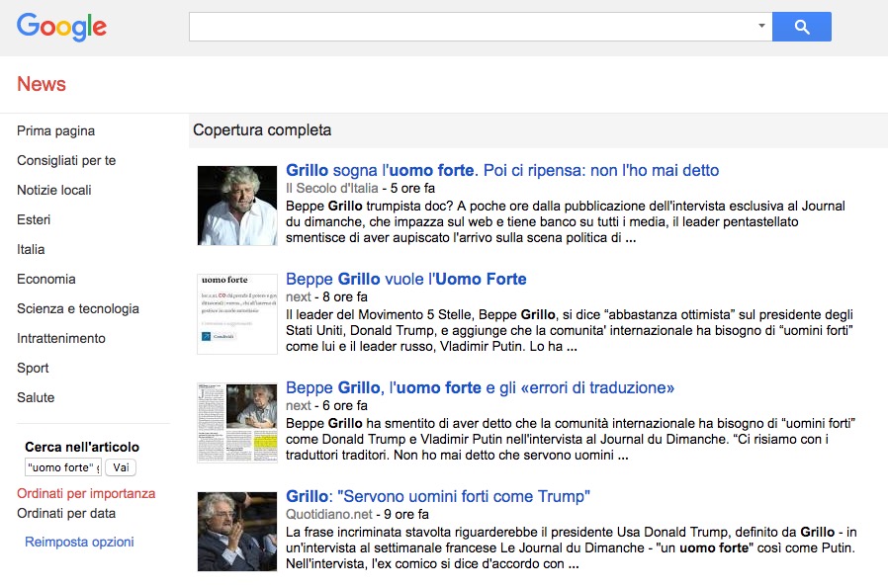
Task: Open the Economia section
Action: 46,279
